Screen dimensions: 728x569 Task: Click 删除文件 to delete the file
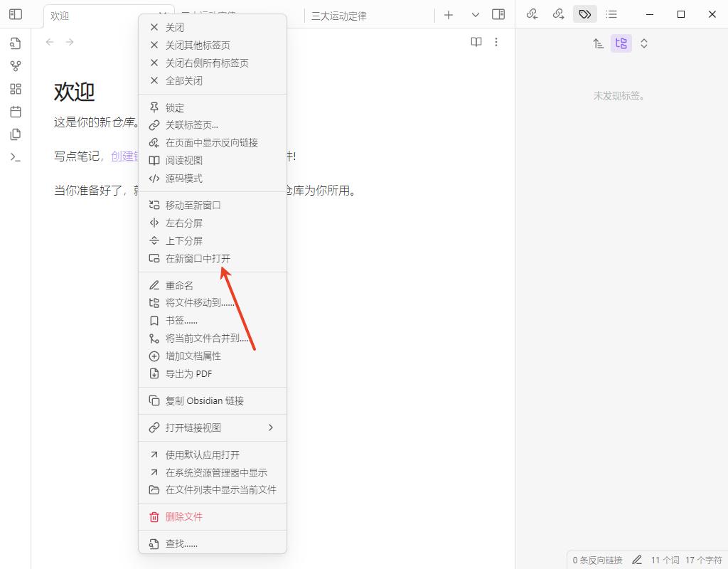[x=183, y=517]
